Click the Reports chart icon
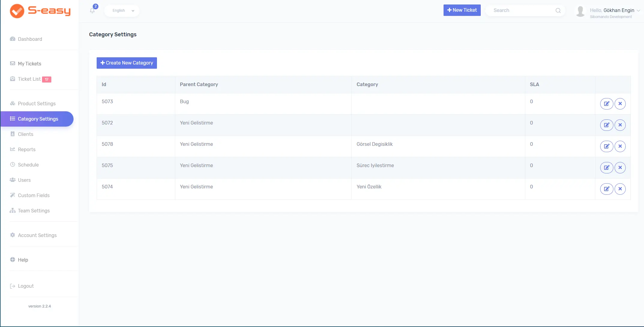 click(13, 149)
